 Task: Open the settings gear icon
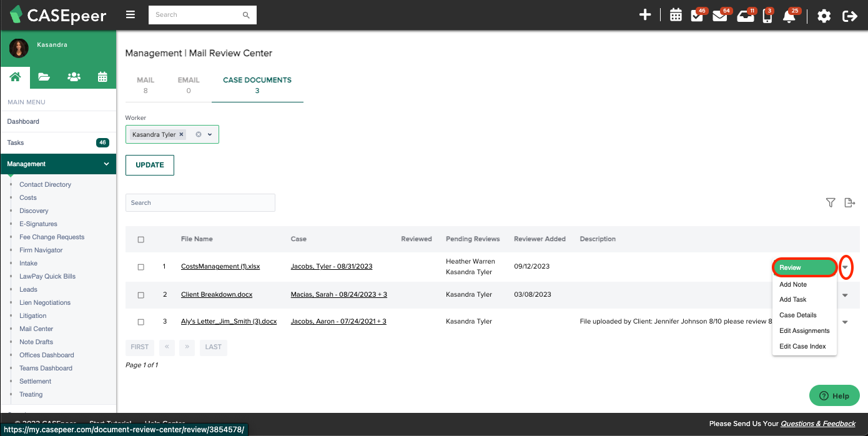(824, 16)
